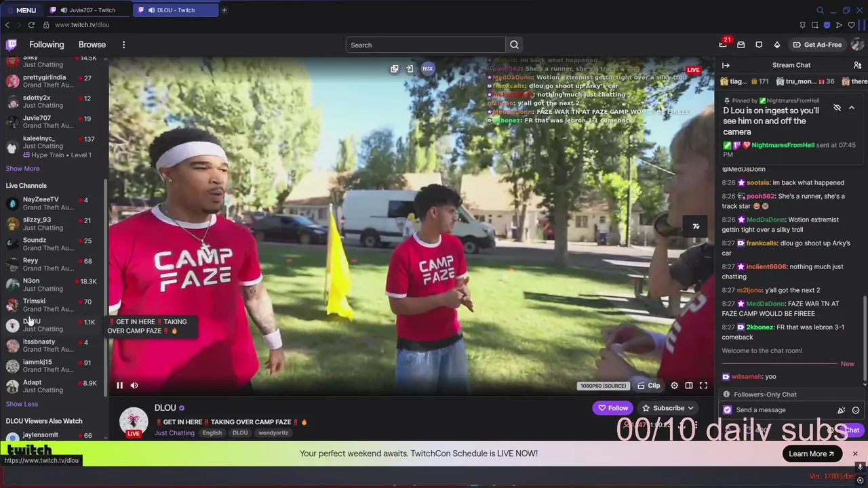
Task: Open the Get Bits diamond icon
Action: pyautogui.click(x=776, y=45)
